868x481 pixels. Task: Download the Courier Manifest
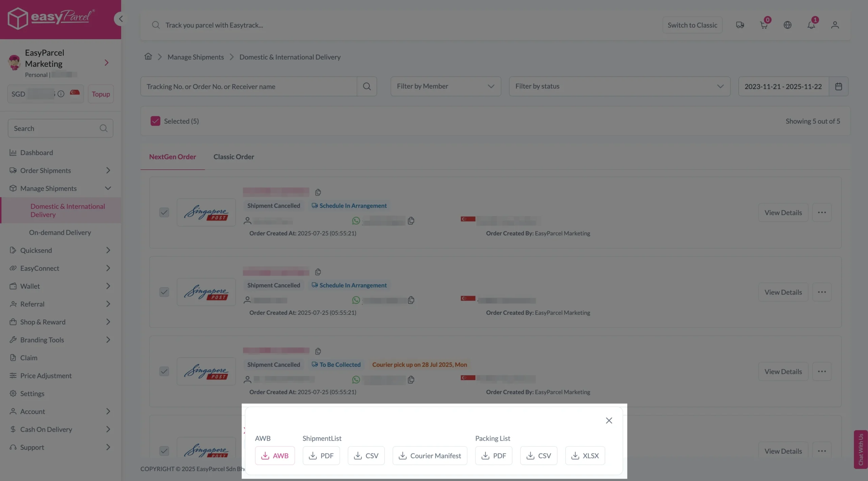[429, 456]
